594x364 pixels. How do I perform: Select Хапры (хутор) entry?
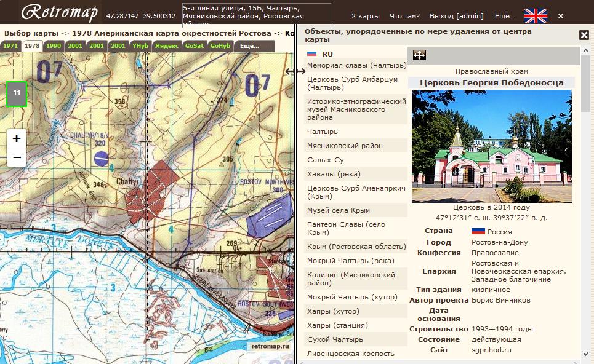[356, 311]
